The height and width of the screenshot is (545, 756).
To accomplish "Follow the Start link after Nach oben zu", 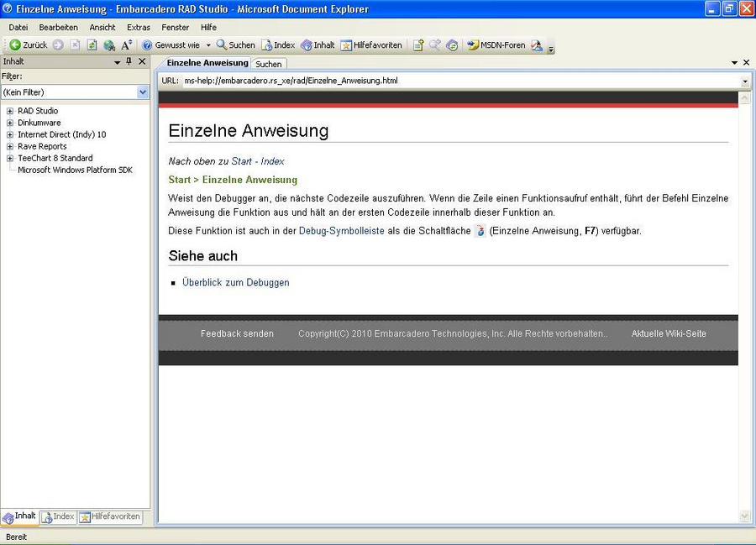I will [x=242, y=161].
